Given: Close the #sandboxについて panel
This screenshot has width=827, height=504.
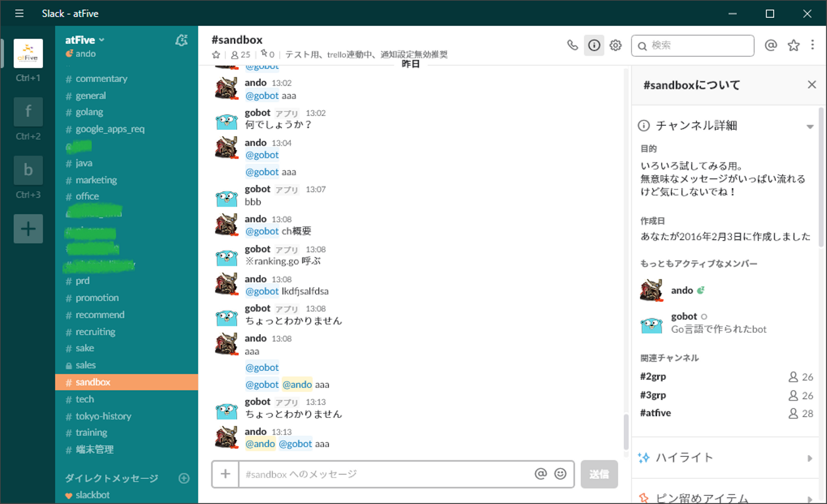Looking at the screenshot, I should pos(811,84).
